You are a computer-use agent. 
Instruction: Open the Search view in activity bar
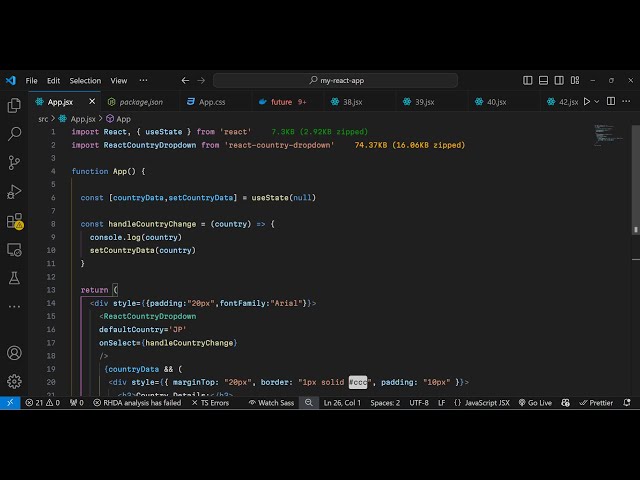pyautogui.click(x=14, y=133)
